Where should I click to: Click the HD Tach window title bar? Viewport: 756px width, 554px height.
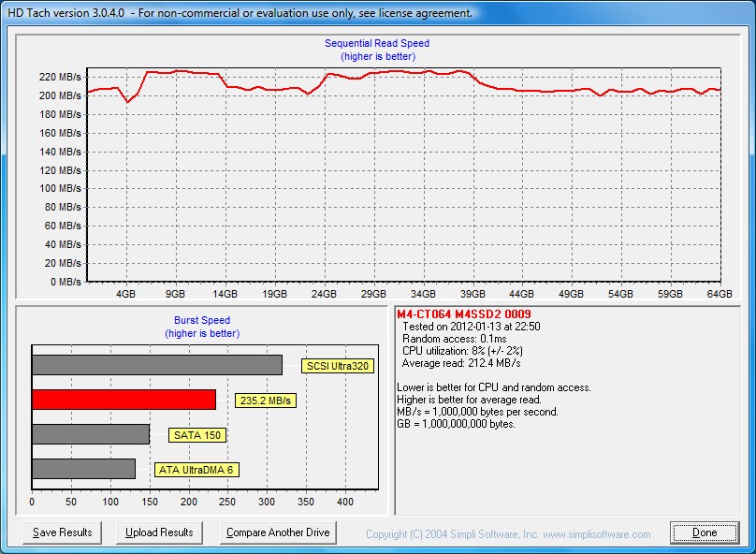point(378,13)
